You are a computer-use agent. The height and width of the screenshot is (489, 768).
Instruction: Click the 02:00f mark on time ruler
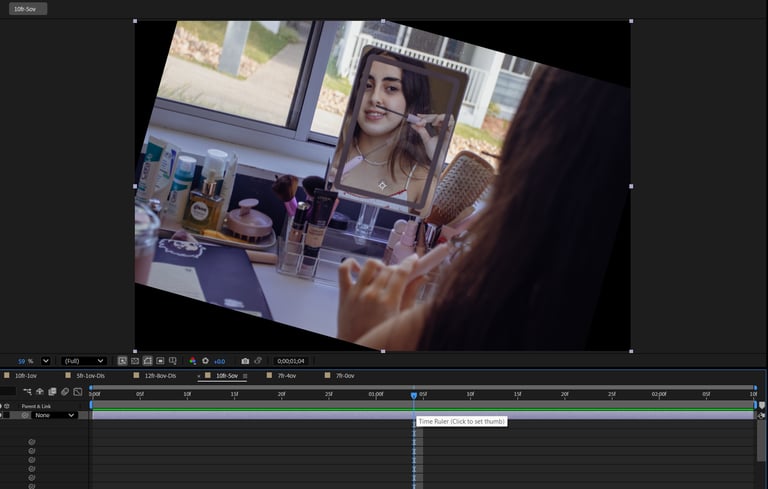pyautogui.click(x=659, y=394)
